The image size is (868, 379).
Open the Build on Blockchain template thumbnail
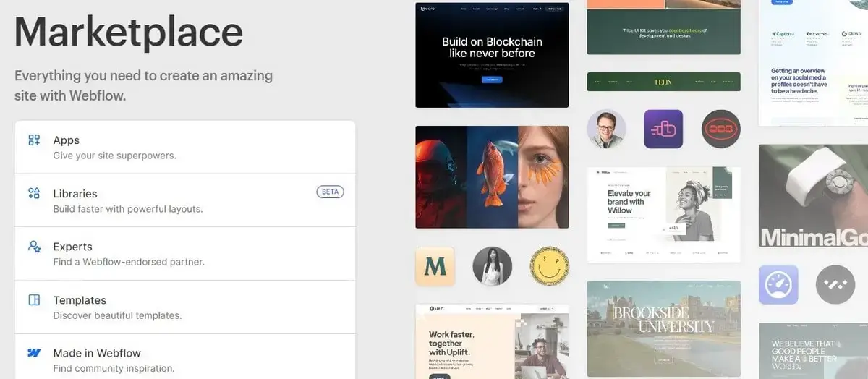pos(492,55)
